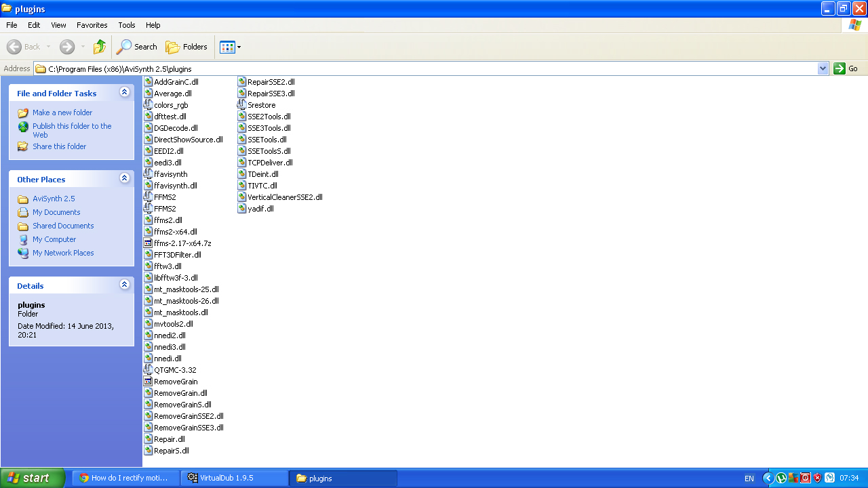
Task: Open the Help menu
Action: click(x=153, y=25)
